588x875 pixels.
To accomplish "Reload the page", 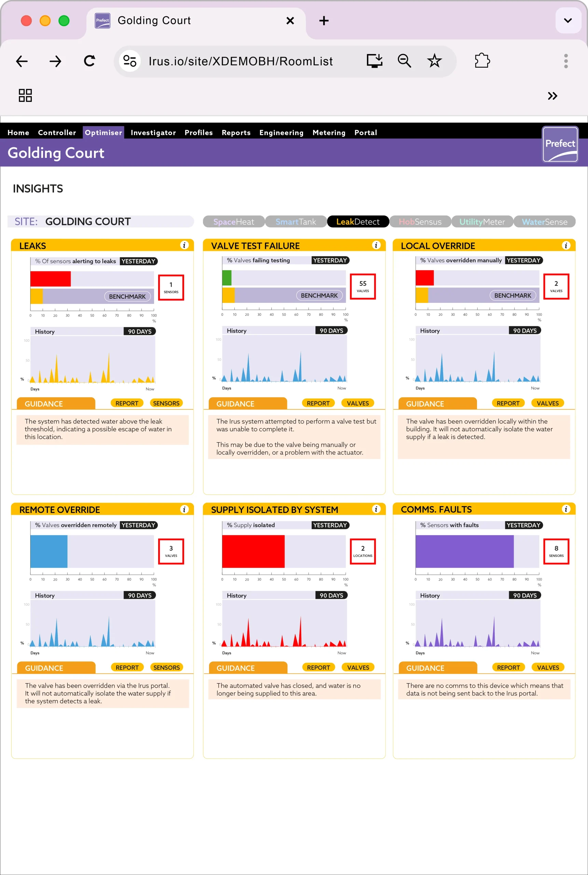I will coord(89,61).
